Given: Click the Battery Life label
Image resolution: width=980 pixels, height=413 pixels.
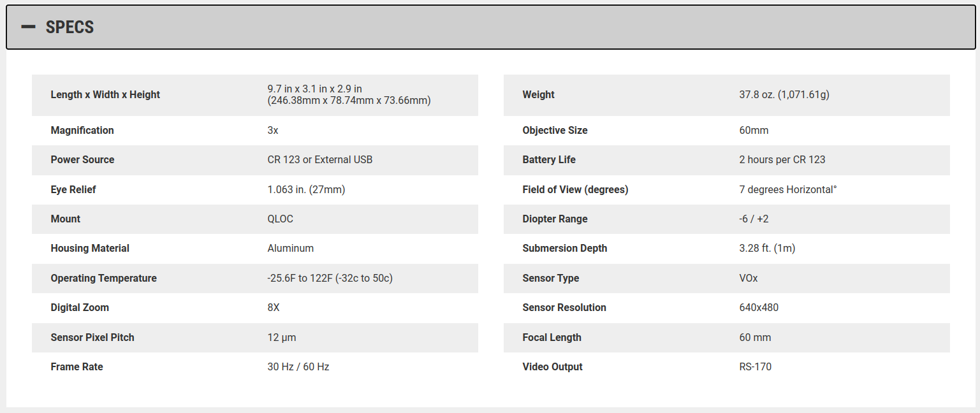Looking at the screenshot, I should click(x=548, y=160).
